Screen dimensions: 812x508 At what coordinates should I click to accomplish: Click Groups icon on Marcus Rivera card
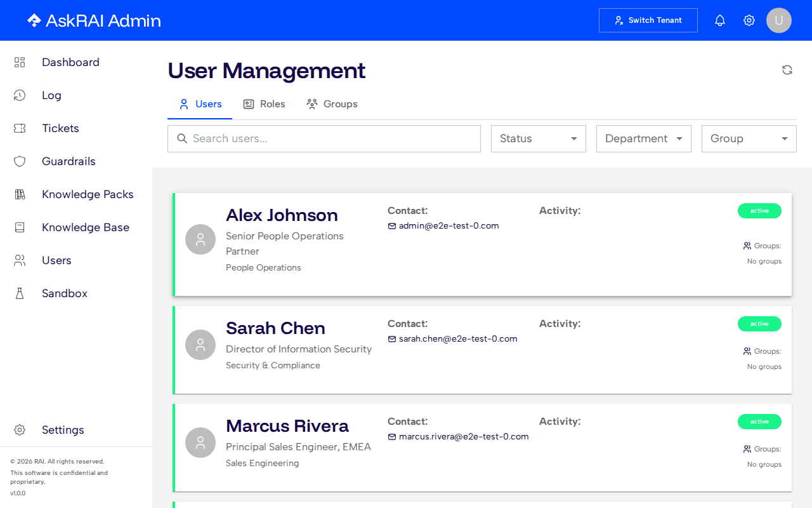pos(747,449)
